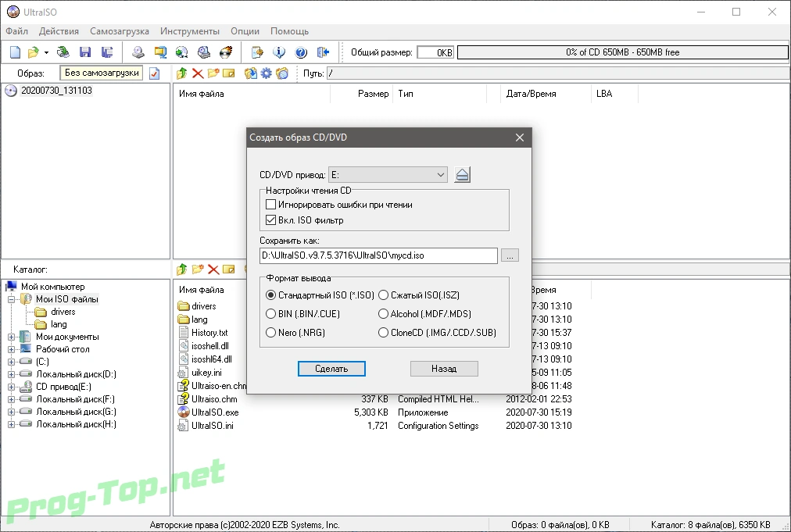
Task: Expand Локальный диск(F:) in the tree
Action: [11, 399]
